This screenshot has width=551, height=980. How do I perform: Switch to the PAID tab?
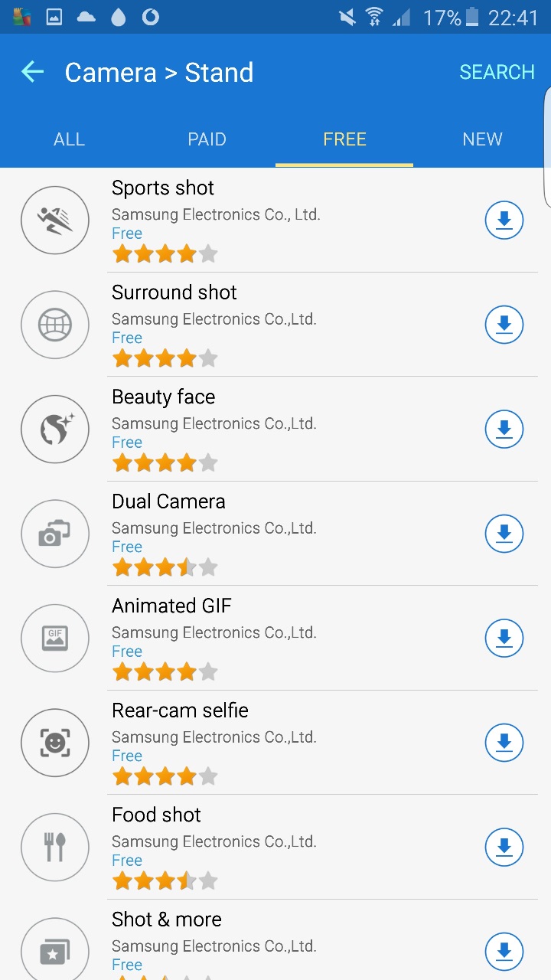coord(207,139)
